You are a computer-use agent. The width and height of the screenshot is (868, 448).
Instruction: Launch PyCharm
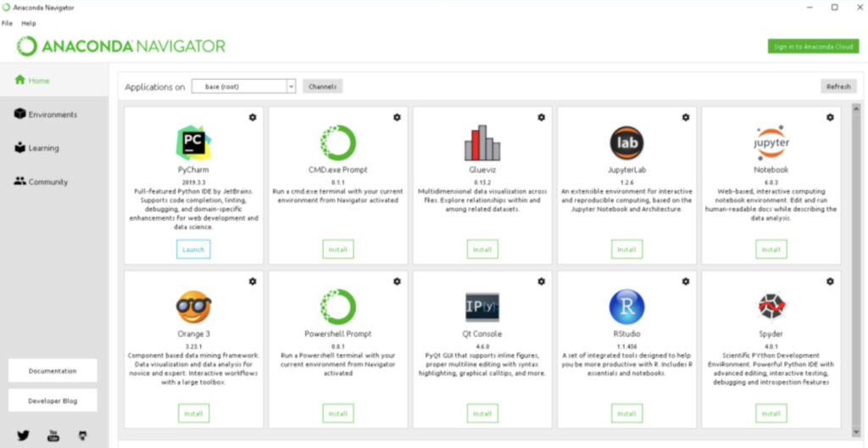point(193,249)
